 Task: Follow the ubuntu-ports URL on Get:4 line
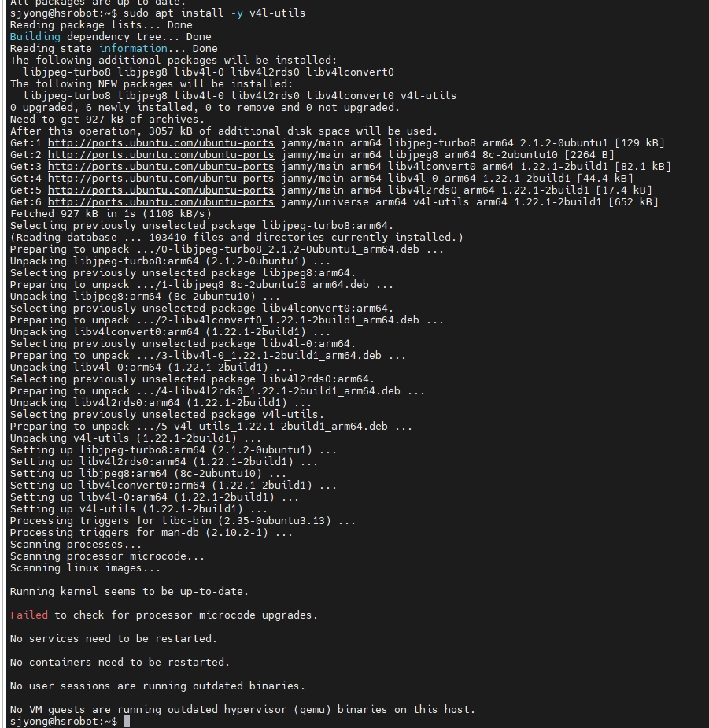click(x=161, y=179)
